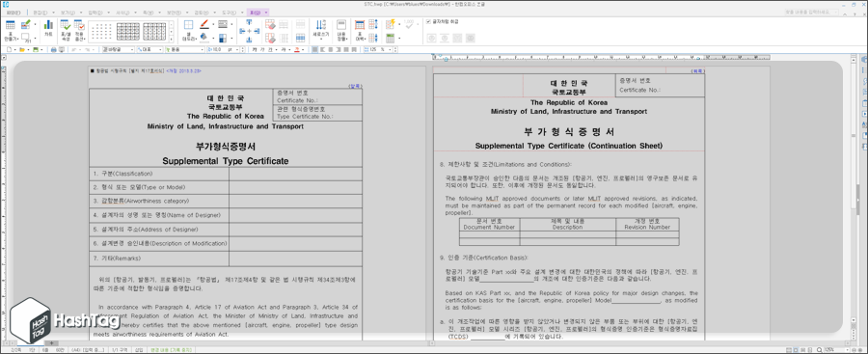The height and width of the screenshot is (354, 868).
Task: Click upper table eraser icon
Action: (x=270, y=25)
